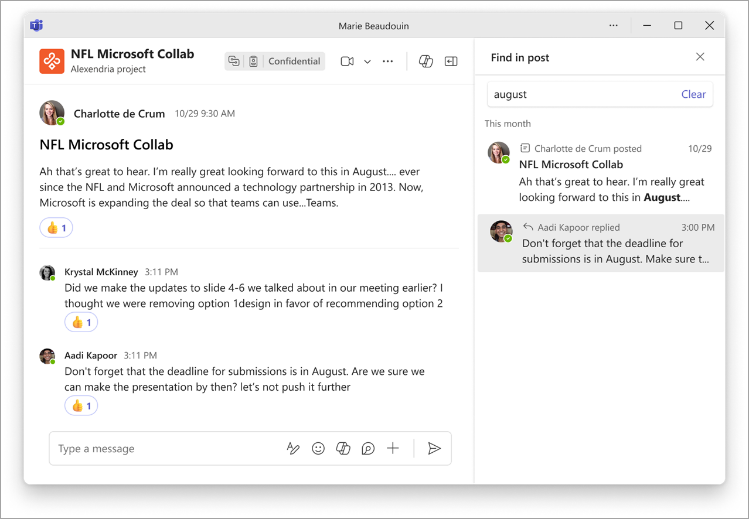Click the NFL Microsoft Collab channel avatar
This screenshot has width=749, height=519.
tap(52, 61)
